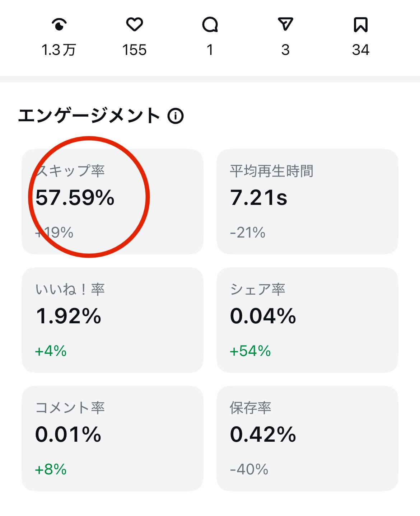420x516 pixels.
Task: Click the +54% share rate change
Action: (x=250, y=351)
